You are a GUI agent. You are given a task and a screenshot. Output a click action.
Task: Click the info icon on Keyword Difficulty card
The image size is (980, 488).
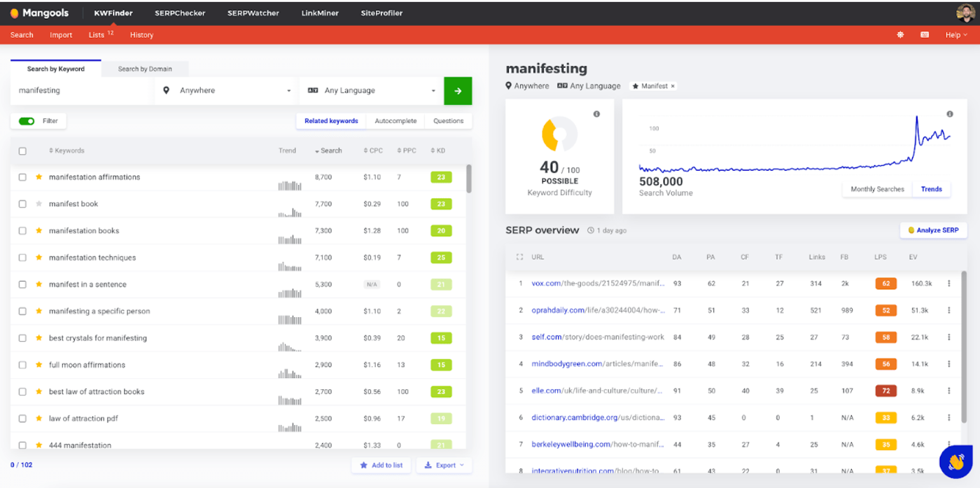(596, 114)
